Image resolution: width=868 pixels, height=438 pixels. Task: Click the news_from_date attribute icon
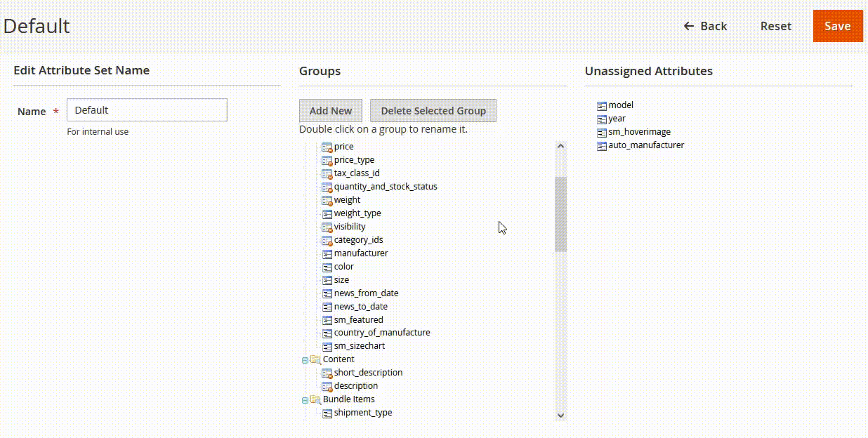coord(327,293)
